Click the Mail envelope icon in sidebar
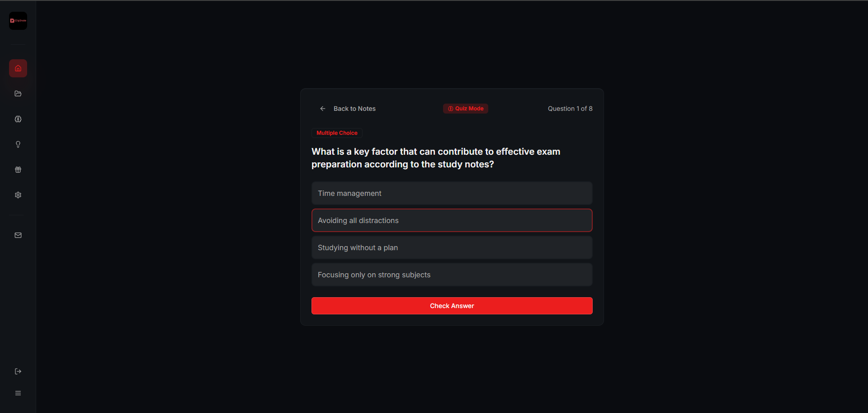The height and width of the screenshot is (413, 868). [x=18, y=235]
